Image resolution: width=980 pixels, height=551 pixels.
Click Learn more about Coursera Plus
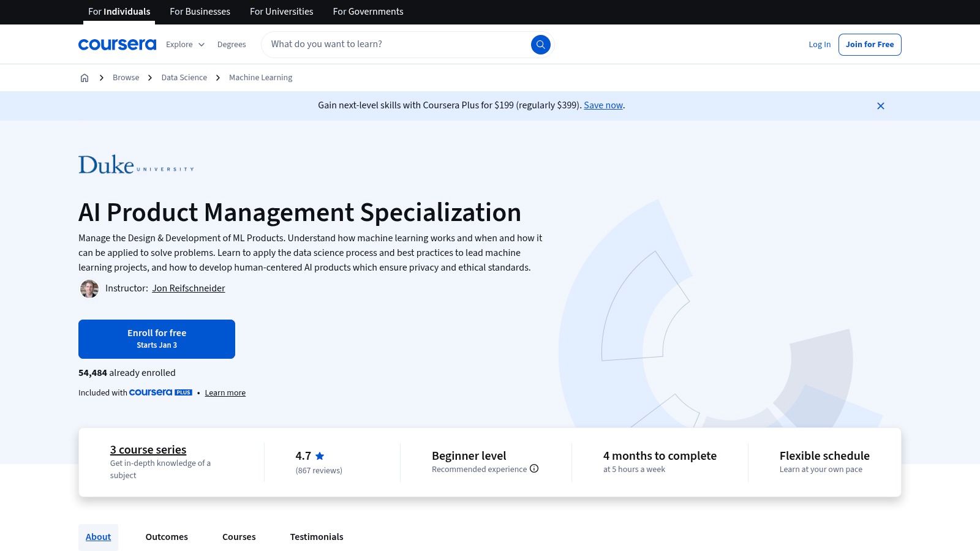tap(225, 393)
